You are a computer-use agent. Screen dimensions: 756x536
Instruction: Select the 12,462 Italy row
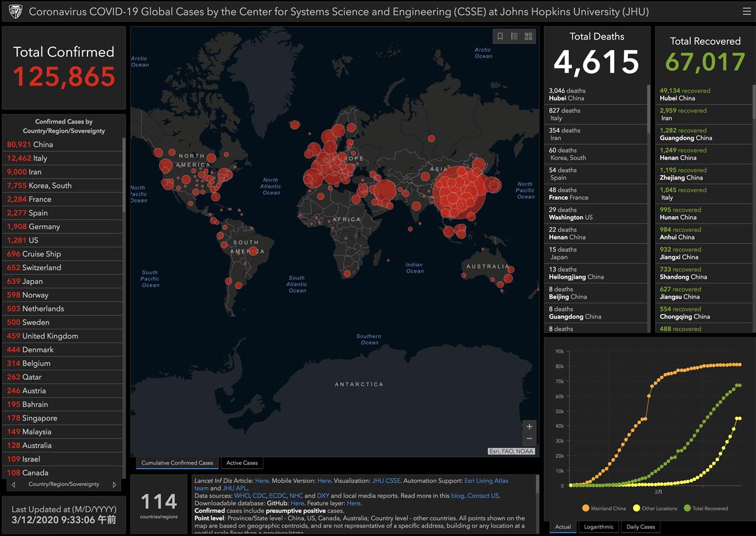(x=64, y=158)
